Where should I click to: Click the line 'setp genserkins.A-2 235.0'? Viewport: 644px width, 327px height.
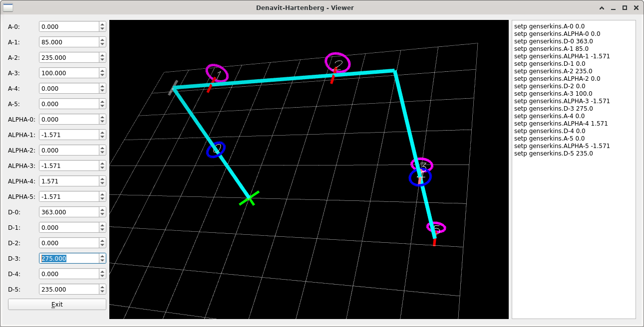point(553,71)
